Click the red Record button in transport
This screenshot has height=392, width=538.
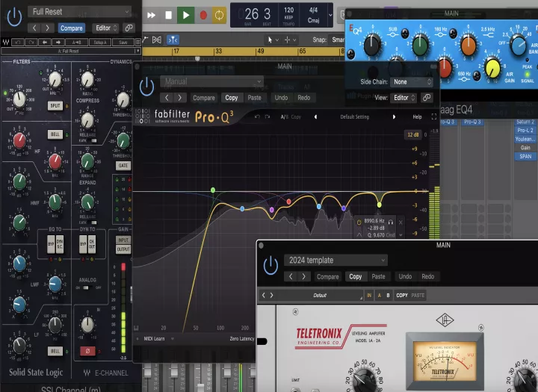coord(203,15)
